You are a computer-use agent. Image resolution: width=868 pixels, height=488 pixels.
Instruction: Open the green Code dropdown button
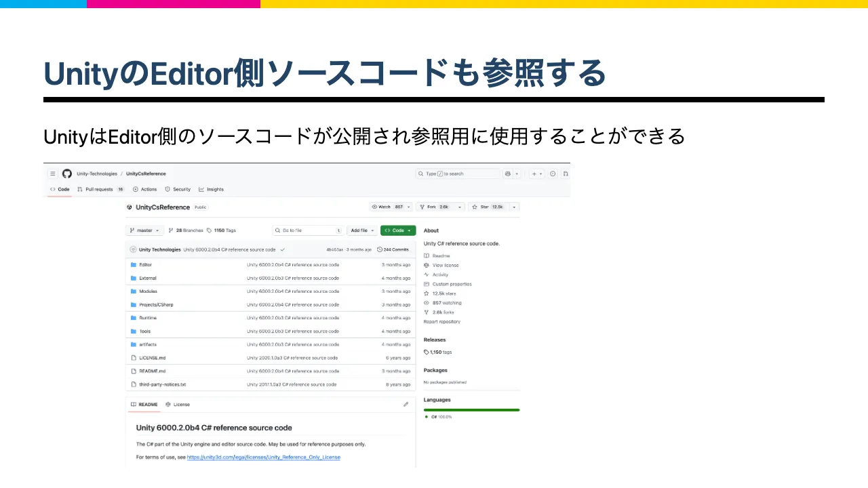[398, 230]
